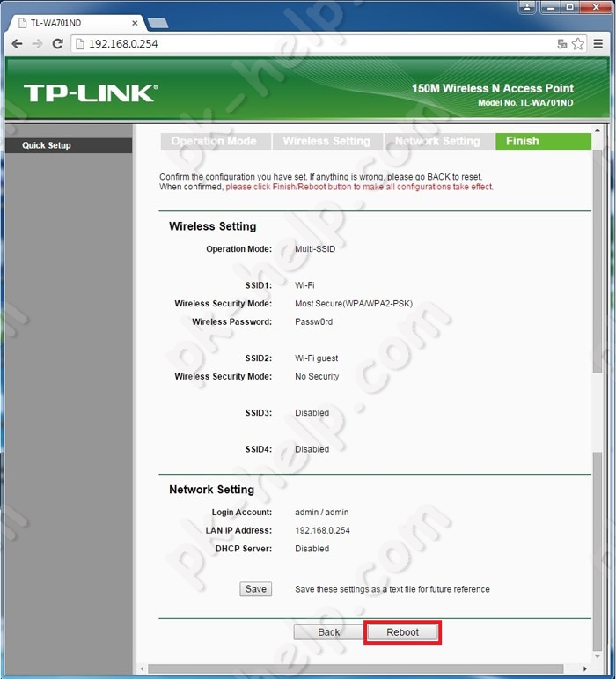Screen dimensions: 616x679
Task: Click the 150M Wireless N Access Point title
Action: [492, 88]
